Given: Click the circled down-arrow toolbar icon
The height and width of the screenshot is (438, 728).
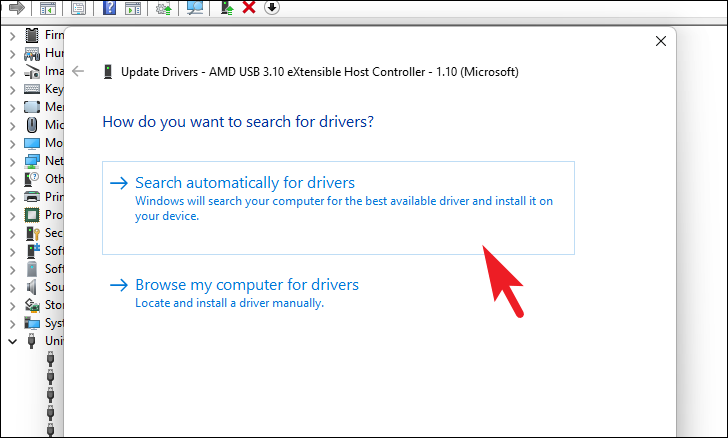Looking at the screenshot, I should pos(272,7).
